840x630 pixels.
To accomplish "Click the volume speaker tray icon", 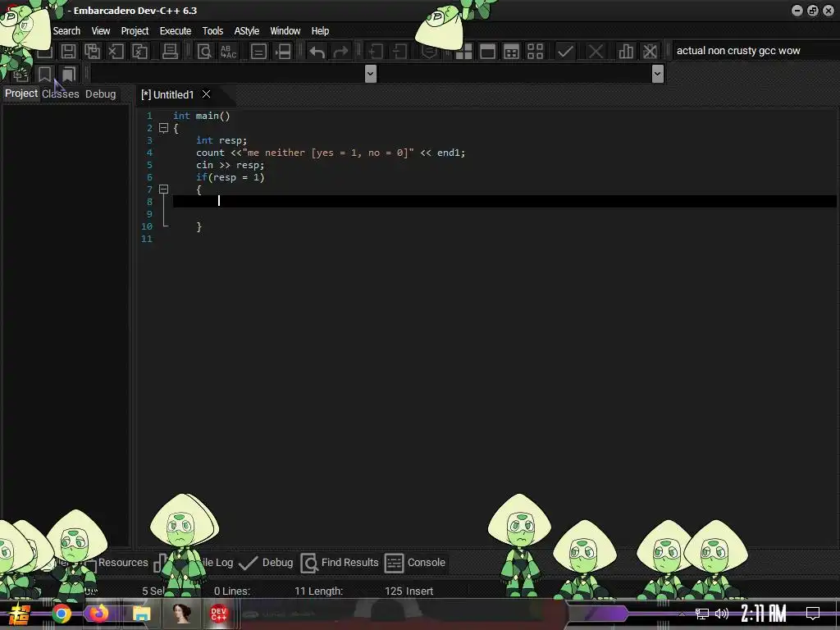I will click(x=722, y=614).
